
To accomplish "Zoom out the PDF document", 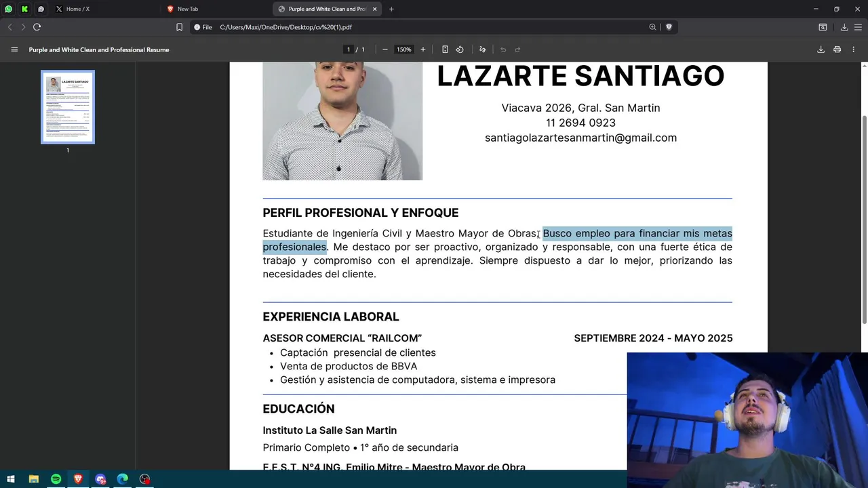I will 385,49.
